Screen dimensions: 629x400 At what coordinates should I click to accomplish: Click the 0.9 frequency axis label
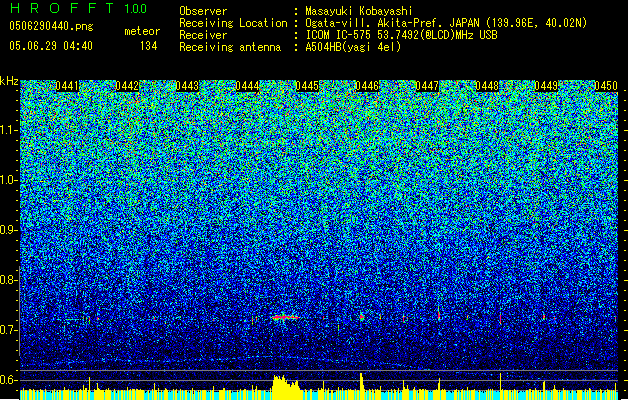tap(8, 230)
